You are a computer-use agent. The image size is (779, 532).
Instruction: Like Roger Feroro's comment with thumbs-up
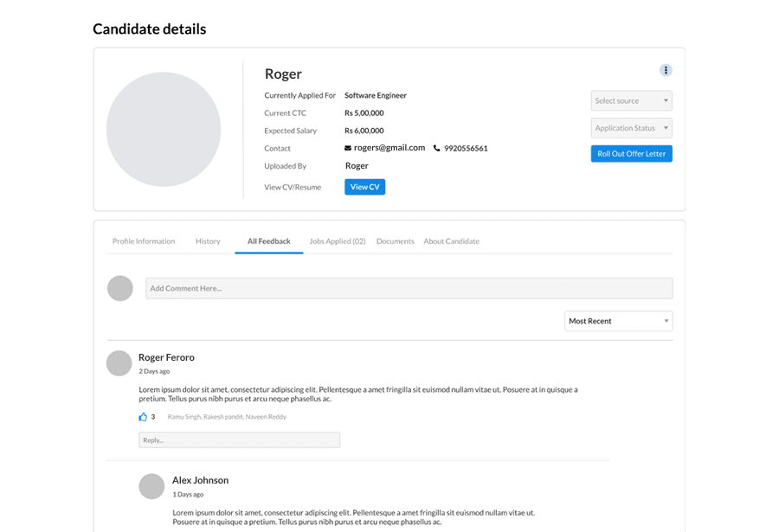pyautogui.click(x=143, y=417)
